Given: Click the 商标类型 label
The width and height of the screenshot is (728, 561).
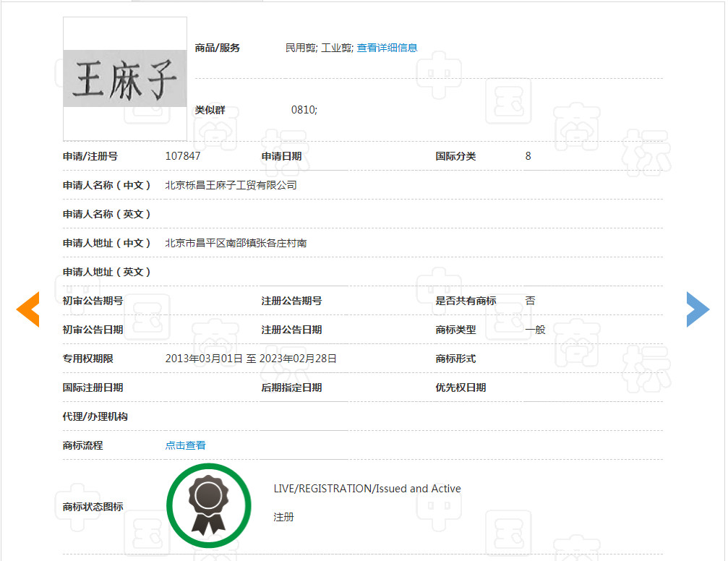Looking at the screenshot, I should (455, 330).
